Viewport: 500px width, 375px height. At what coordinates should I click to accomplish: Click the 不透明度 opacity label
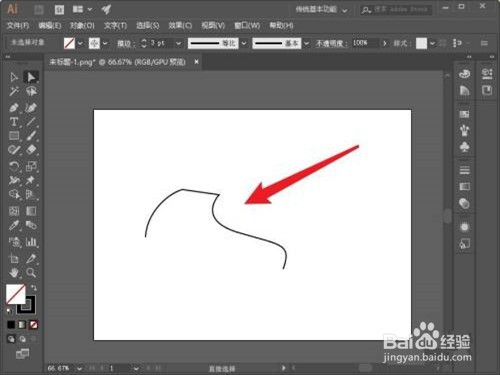point(331,43)
